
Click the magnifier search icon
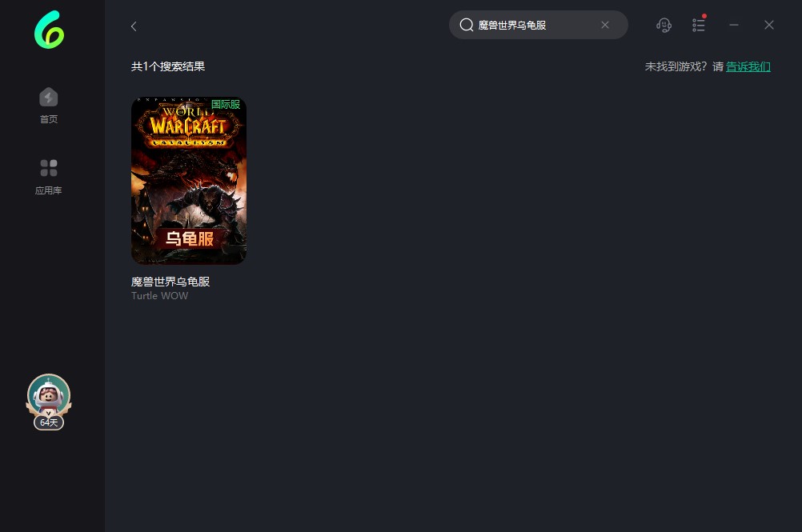[467, 25]
